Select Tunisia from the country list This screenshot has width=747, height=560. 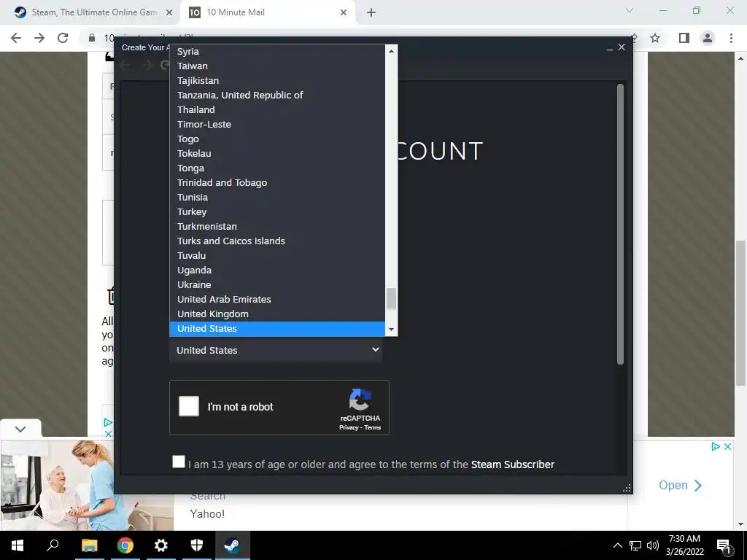click(x=277, y=197)
